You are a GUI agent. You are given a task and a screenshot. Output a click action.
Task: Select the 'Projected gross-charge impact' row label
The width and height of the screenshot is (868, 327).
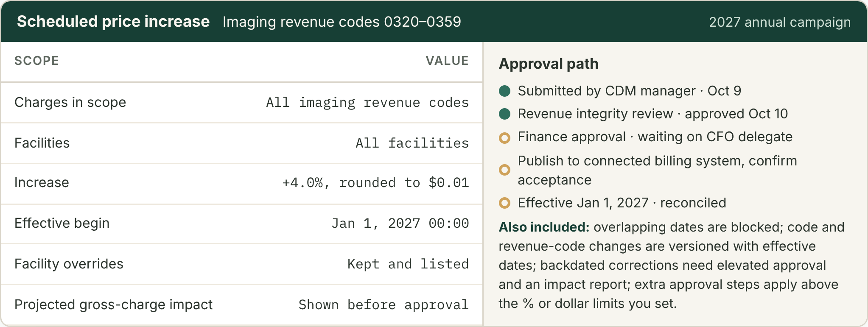click(x=113, y=305)
